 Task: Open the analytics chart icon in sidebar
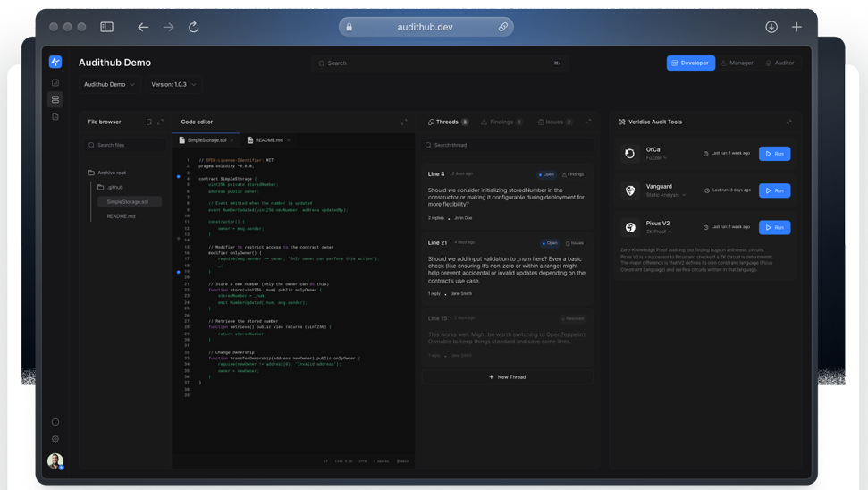55,83
